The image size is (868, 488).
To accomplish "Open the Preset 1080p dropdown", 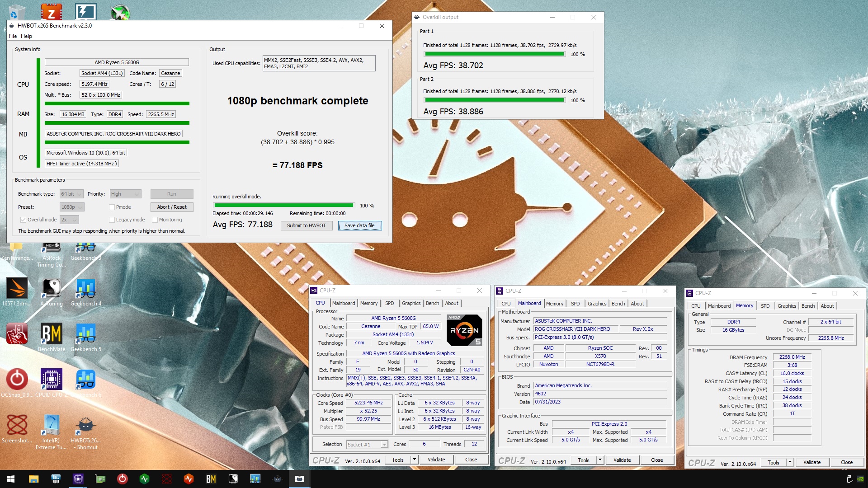I will pyautogui.click(x=72, y=207).
